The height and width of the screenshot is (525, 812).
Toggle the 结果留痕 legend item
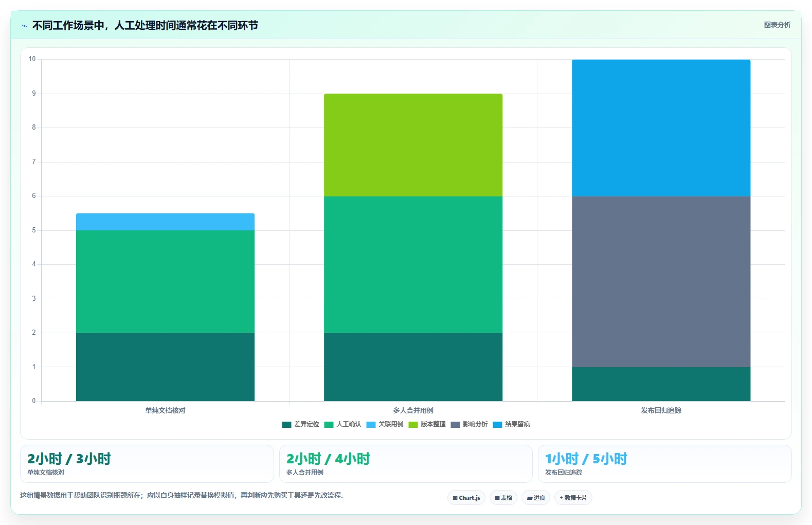[x=511, y=424]
